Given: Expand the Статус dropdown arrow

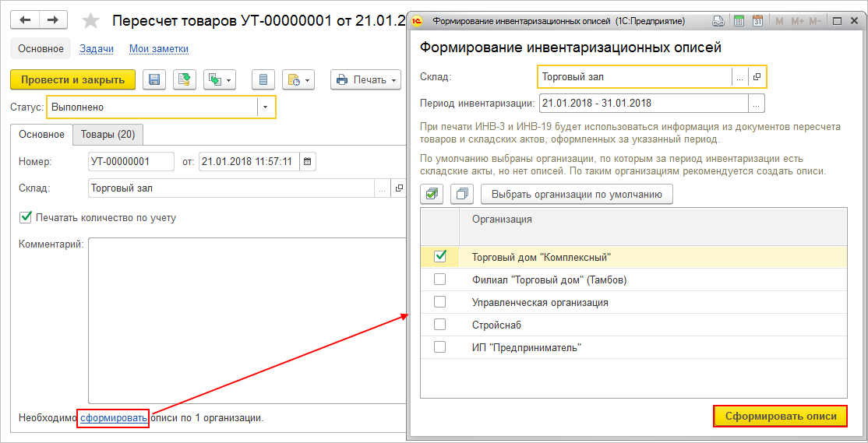Looking at the screenshot, I should pyautogui.click(x=266, y=107).
